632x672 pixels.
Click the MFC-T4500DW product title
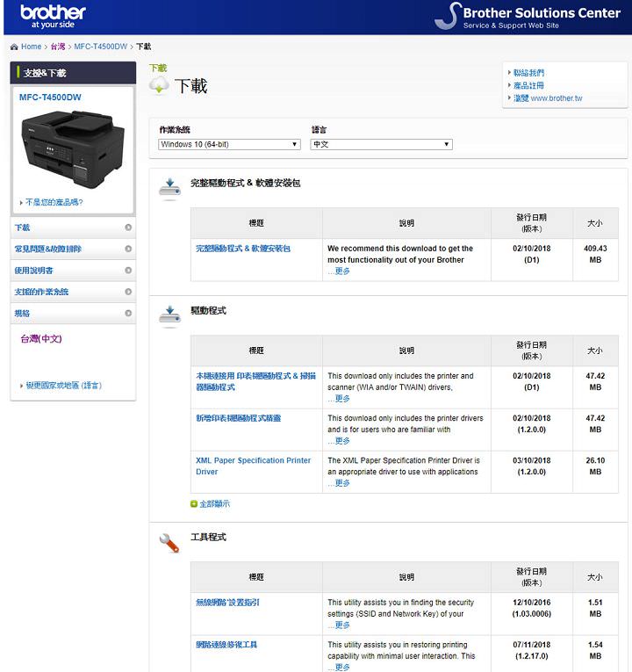(50, 98)
